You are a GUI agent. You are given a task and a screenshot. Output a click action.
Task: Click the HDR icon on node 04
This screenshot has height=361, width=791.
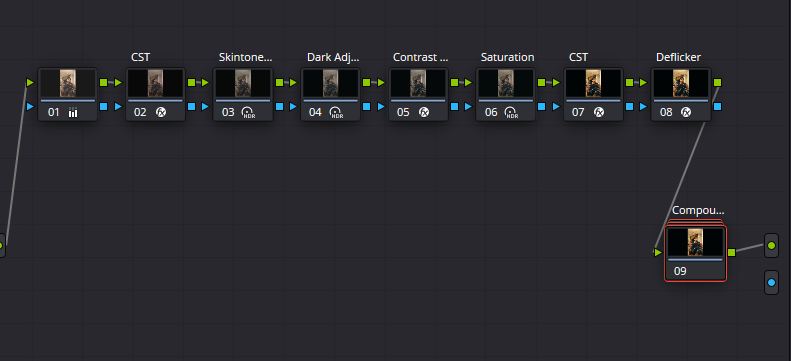[x=336, y=112]
